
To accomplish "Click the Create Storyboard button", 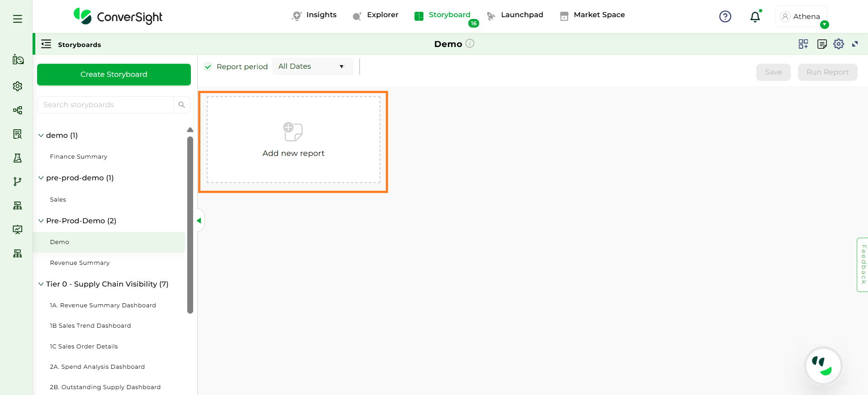I will pos(114,75).
